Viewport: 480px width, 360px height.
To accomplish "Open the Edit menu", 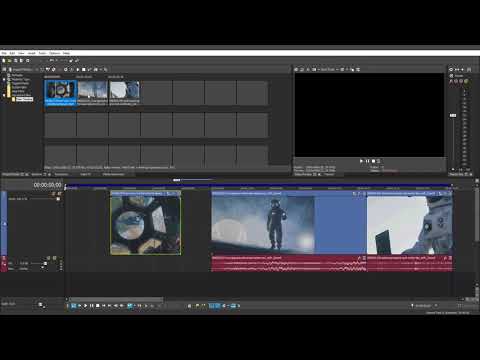I will click(x=12, y=53).
